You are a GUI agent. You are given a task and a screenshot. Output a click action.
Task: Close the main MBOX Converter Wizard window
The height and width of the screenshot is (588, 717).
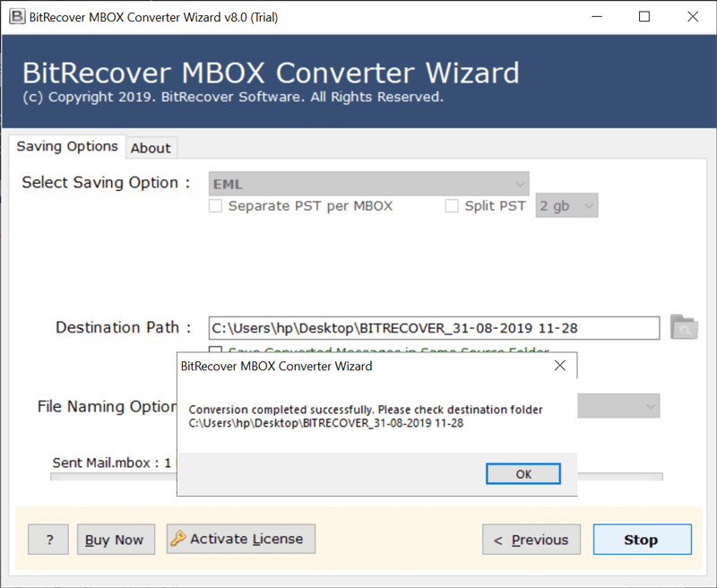(x=692, y=17)
